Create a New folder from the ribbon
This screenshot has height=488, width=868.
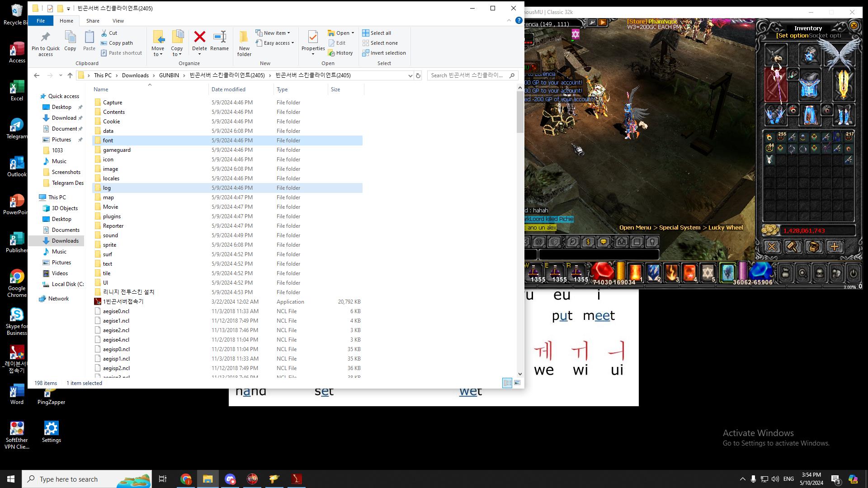tap(244, 43)
